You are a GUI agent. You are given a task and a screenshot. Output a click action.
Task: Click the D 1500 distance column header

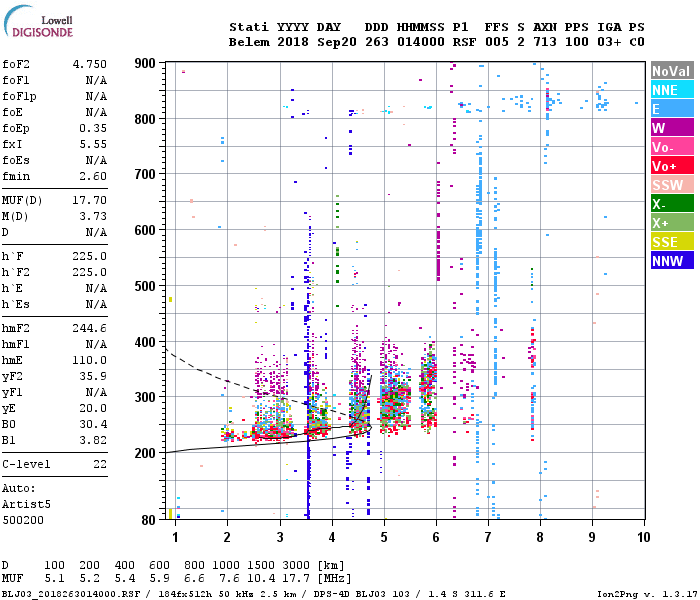click(x=261, y=565)
